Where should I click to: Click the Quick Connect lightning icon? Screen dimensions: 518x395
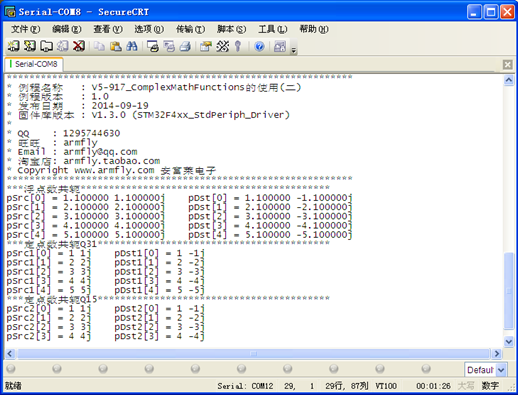tap(30, 46)
